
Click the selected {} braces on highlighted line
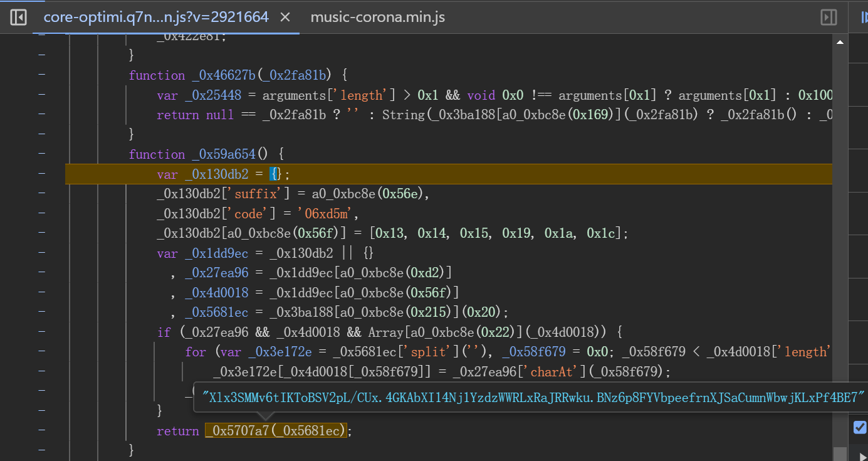click(x=276, y=174)
